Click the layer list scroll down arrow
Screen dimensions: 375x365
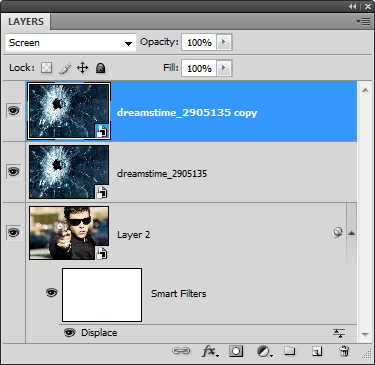tap(365, 334)
